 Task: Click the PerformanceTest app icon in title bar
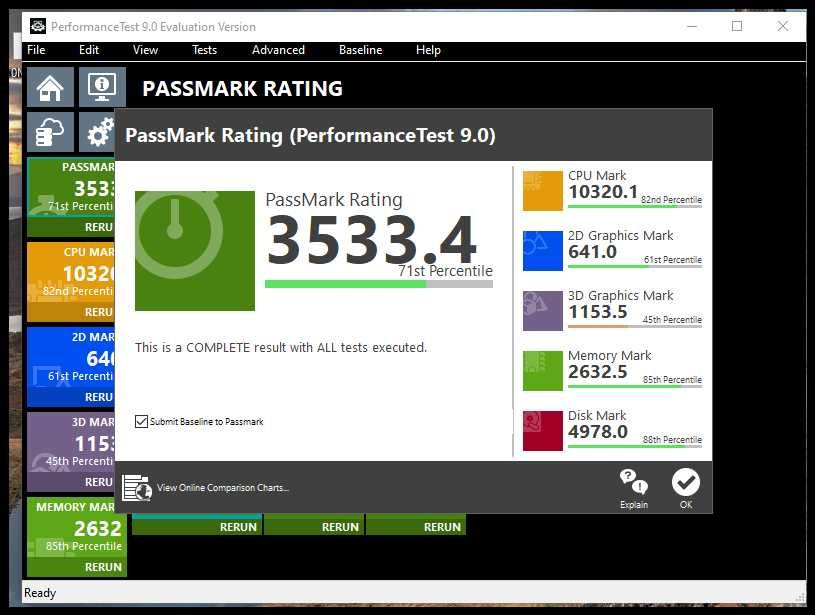tap(38, 26)
